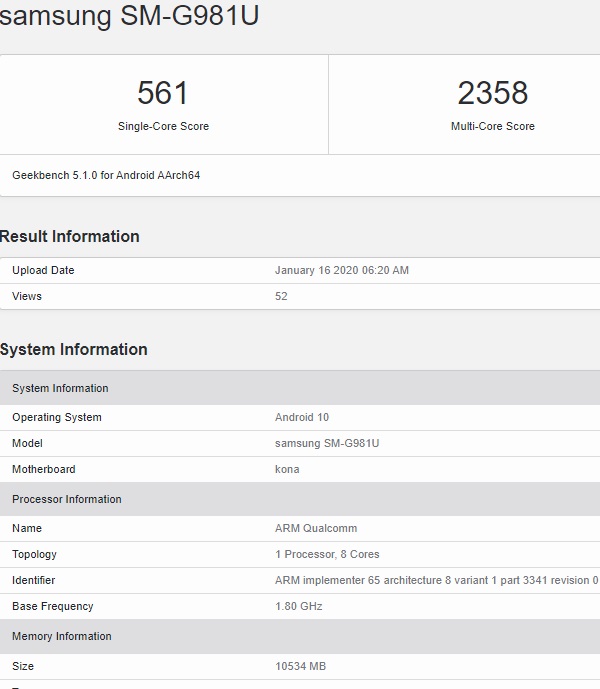Click the 'Motherboard' row label

pos(44,469)
